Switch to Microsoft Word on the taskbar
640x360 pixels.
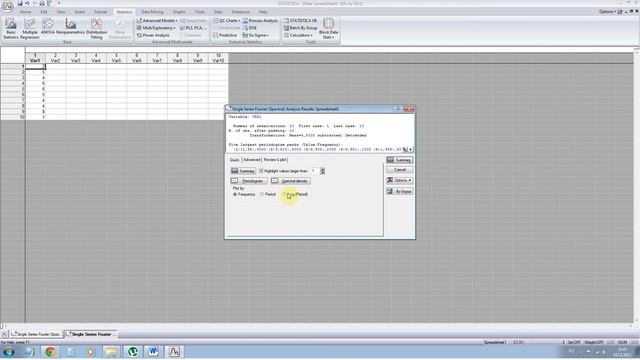click(153, 351)
